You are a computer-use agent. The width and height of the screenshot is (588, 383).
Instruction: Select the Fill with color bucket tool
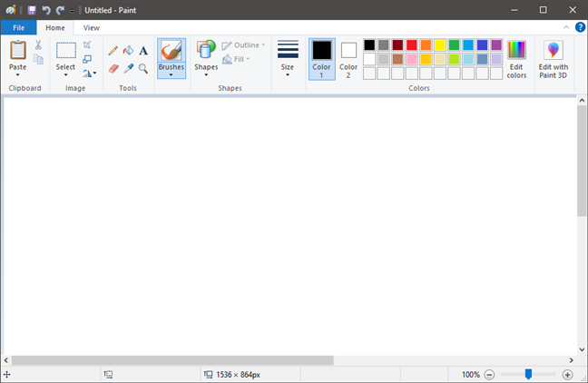coord(128,51)
